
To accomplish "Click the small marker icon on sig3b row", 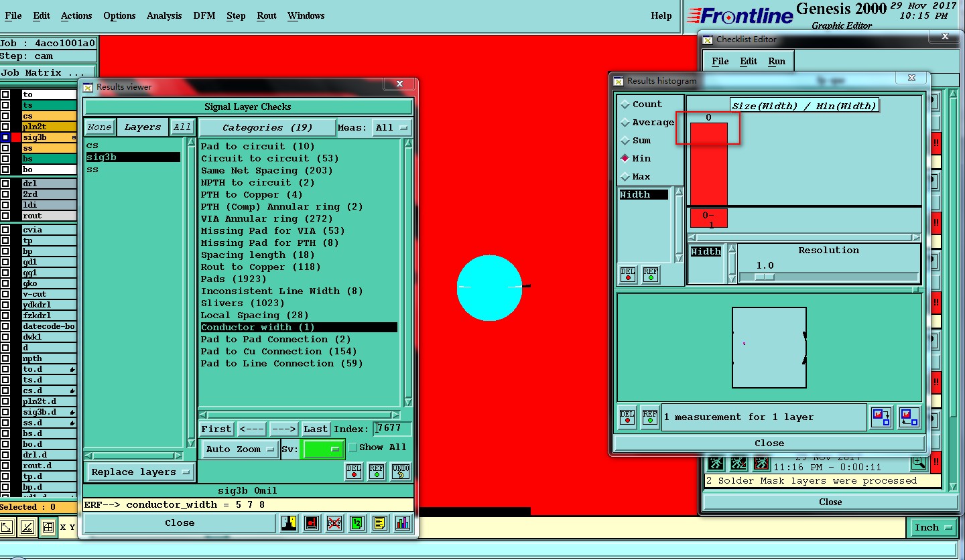I will click(x=74, y=137).
